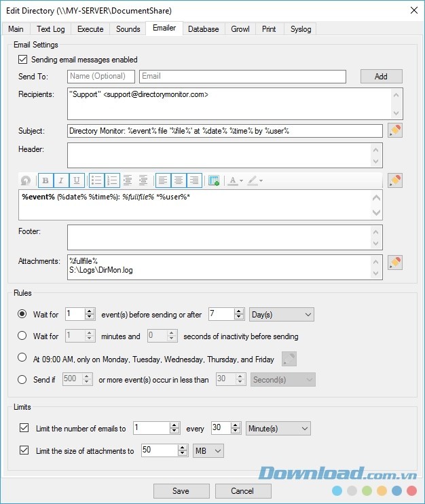Increase the 'every 30' interval stepper
This screenshot has width=425, height=504.
[236, 425]
